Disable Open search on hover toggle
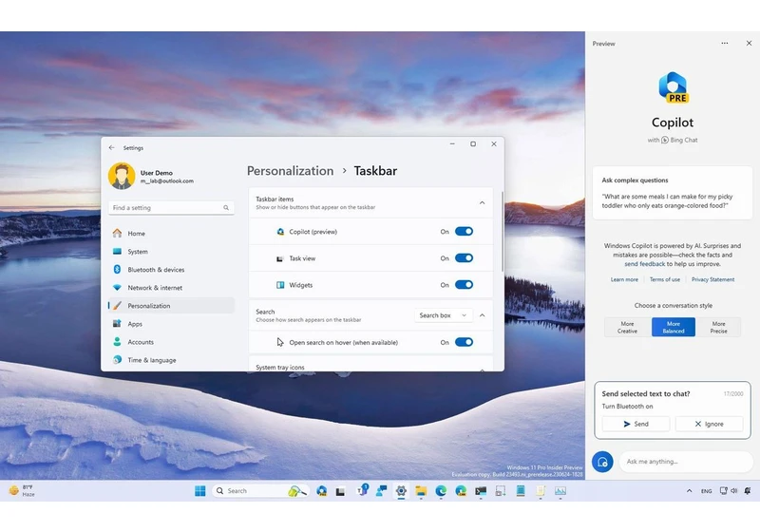Screen dimensions: 760x532 (x=464, y=342)
